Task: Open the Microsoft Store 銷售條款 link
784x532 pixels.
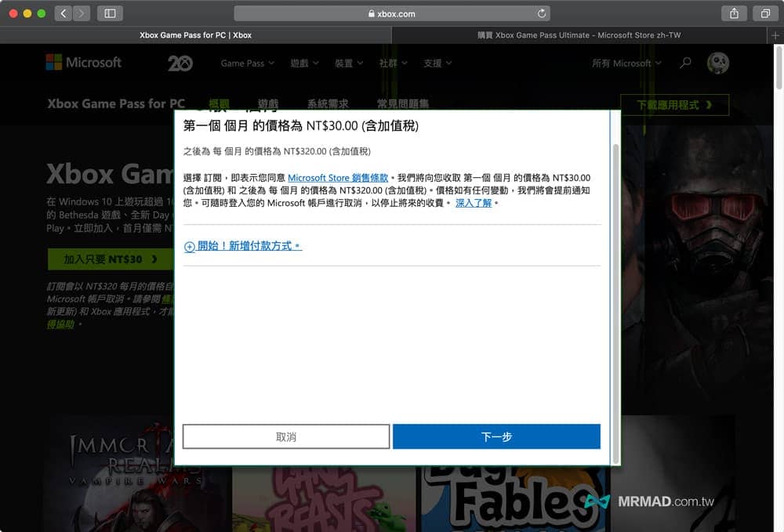Action: (x=338, y=178)
